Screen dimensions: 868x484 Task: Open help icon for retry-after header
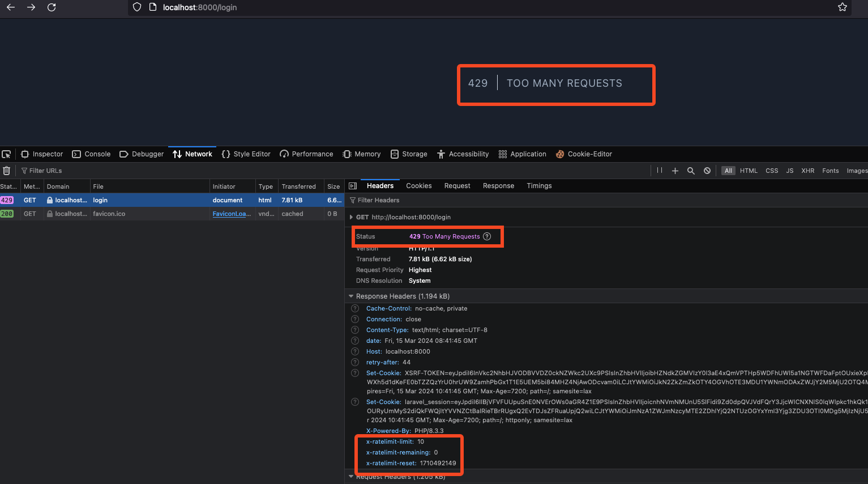tap(355, 362)
